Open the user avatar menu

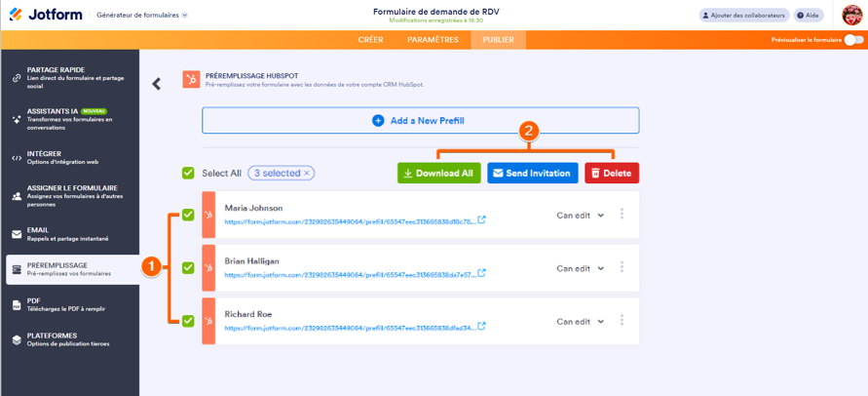point(852,15)
